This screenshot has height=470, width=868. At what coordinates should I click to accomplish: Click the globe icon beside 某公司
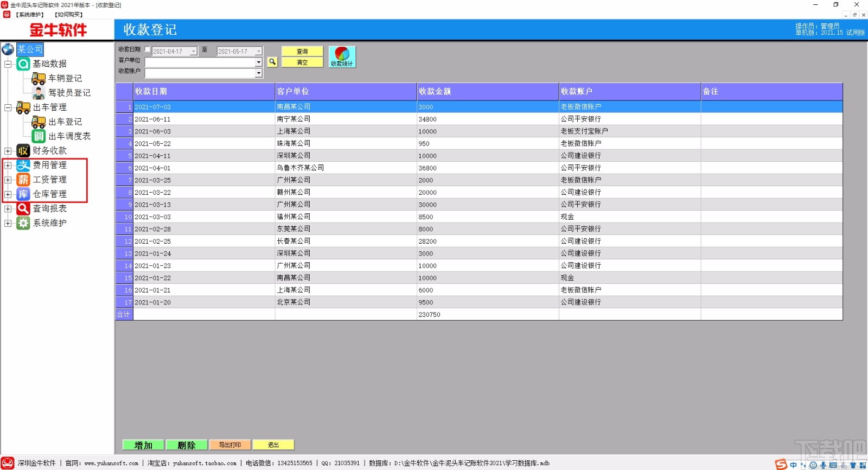click(x=8, y=49)
